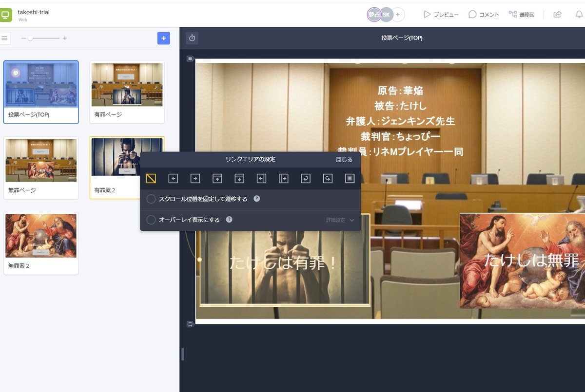The image size is (585, 392).
Task: Click the footer area handle below canvas
Action: tap(190, 324)
